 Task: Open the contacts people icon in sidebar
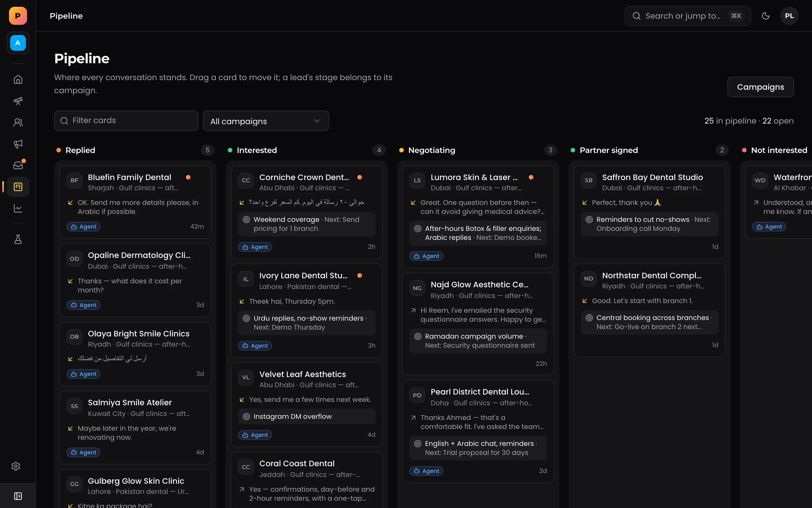click(x=18, y=123)
